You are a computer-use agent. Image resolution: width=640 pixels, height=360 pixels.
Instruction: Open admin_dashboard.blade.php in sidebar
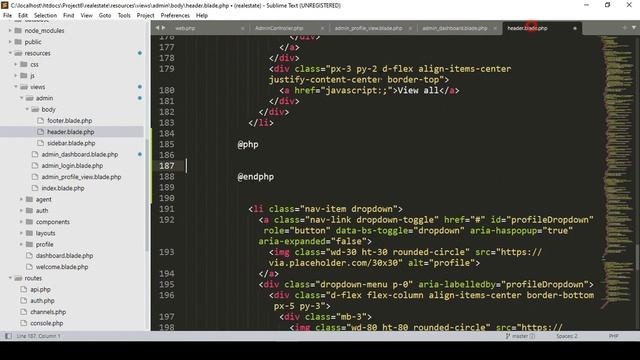pyautogui.click(x=80, y=154)
